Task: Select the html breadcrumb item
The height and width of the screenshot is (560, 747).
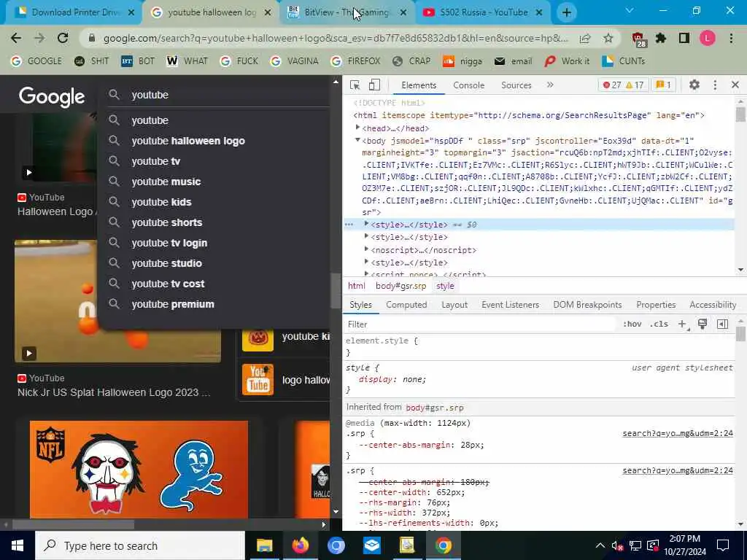Action: coord(356,286)
